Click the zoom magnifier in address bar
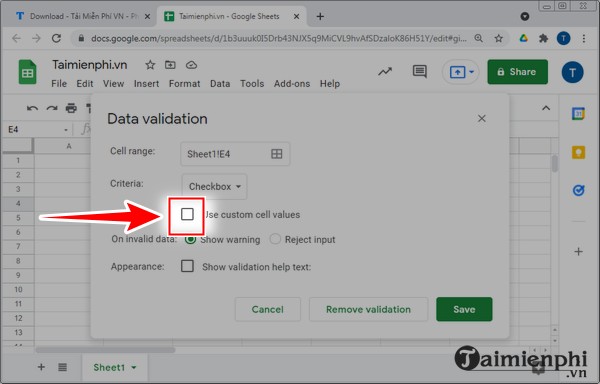Image resolution: width=600 pixels, height=384 pixels. click(x=478, y=38)
